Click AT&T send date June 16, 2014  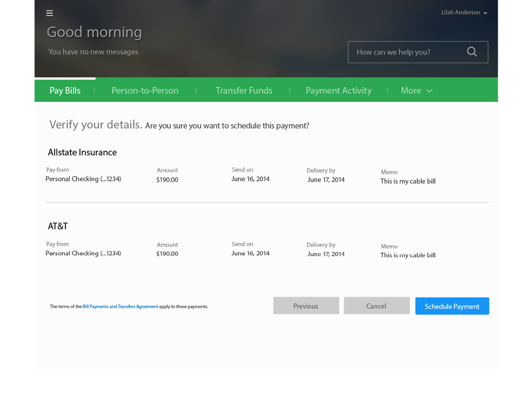[x=250, y=253]
